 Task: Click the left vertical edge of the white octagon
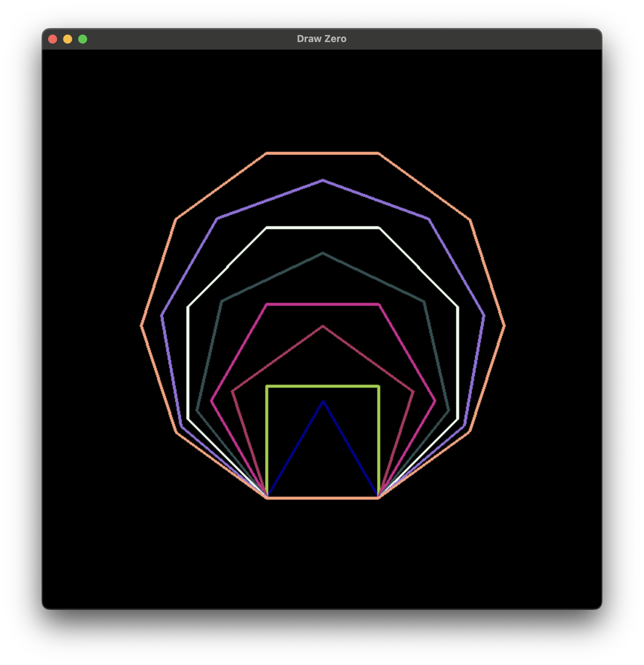pos(188,363)
